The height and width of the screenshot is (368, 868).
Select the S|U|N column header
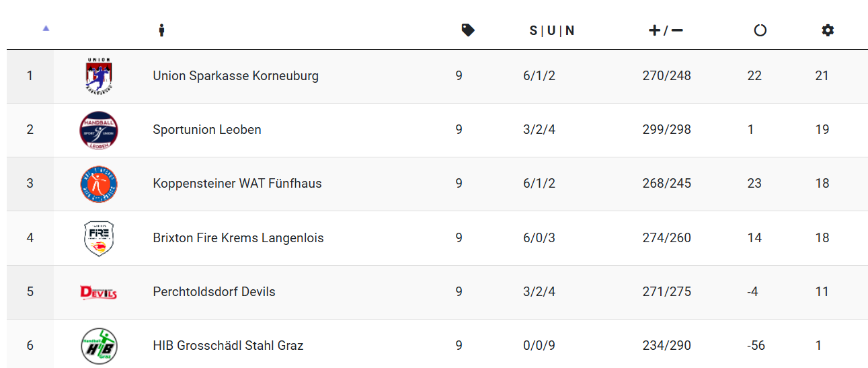pos(552,30)
